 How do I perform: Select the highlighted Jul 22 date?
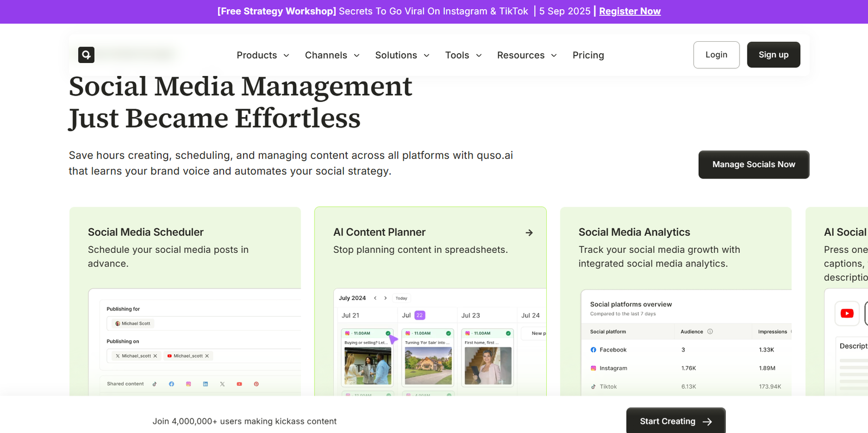click(x=419, y=315)
